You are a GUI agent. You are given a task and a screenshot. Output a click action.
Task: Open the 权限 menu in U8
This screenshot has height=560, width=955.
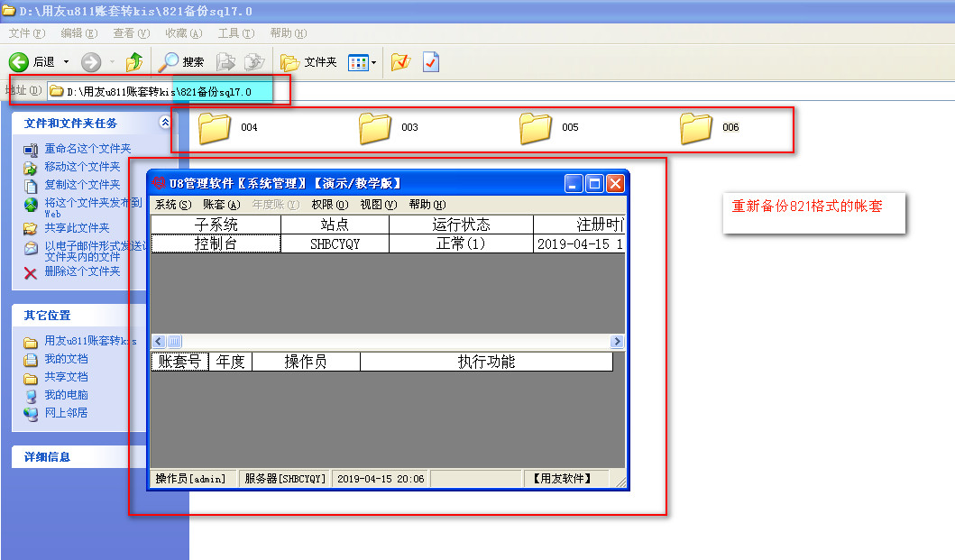point(329,205)
